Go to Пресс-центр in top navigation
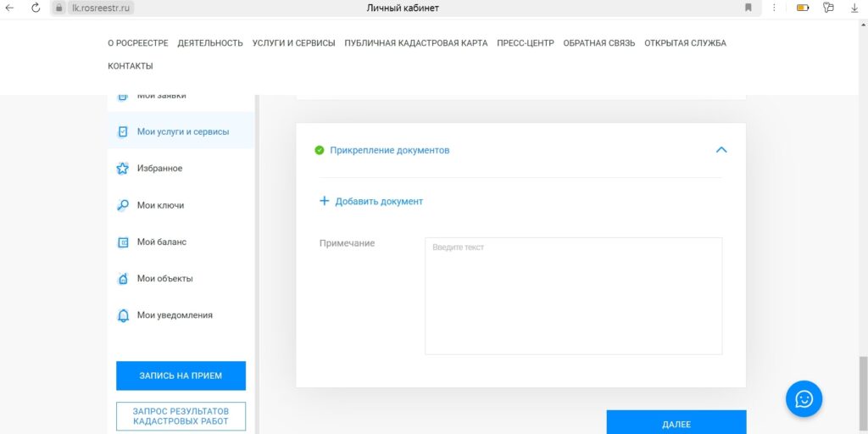This screenshot has width=868, height=434. pyautogui.click(x=525, y=43)
